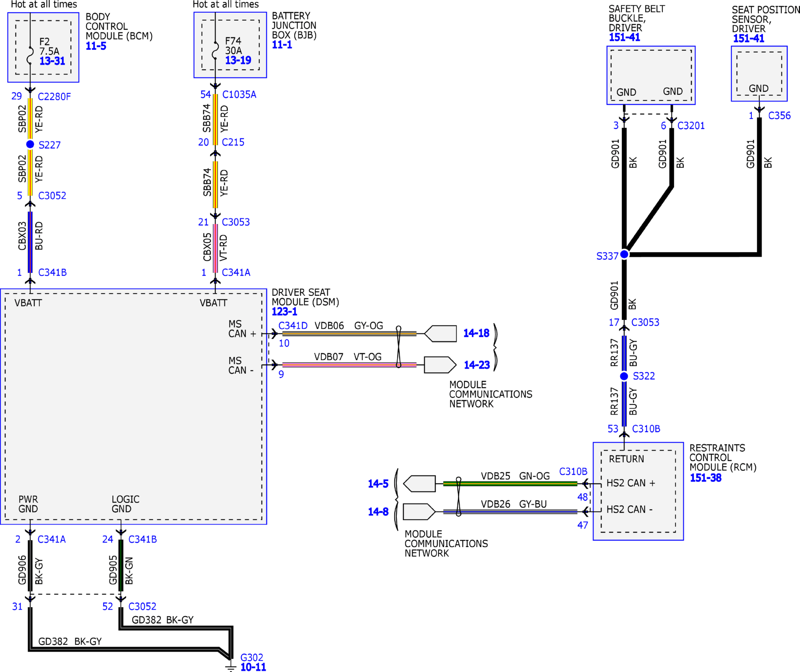Select the twisted-pair symbol on VDB06/VDB07 wires
This screenshot has width=800, height=672.
pyautogui.click(x=398, y=347)
